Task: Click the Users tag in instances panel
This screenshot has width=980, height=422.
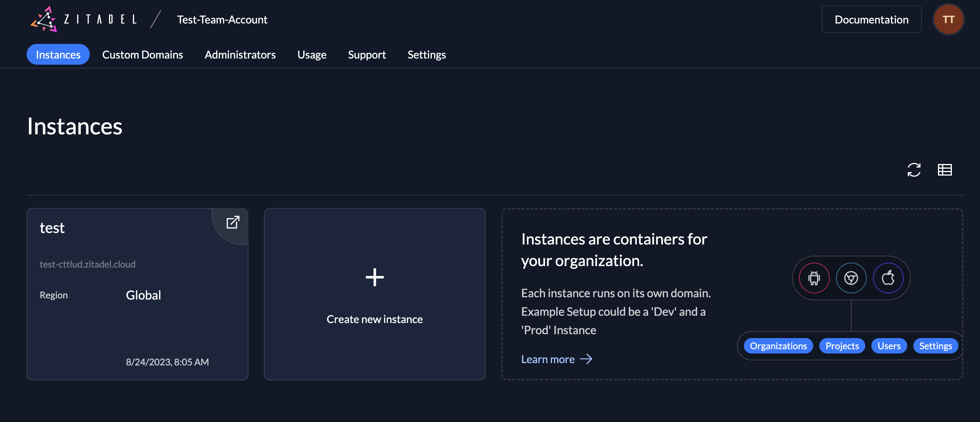Action: 889,345
